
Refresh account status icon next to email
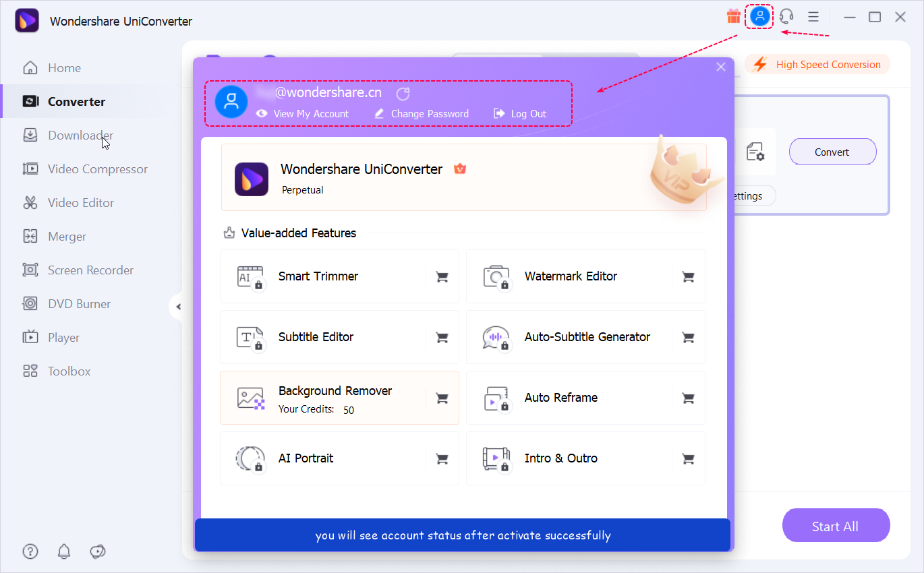pyautogui.click(x=403, y=94)
